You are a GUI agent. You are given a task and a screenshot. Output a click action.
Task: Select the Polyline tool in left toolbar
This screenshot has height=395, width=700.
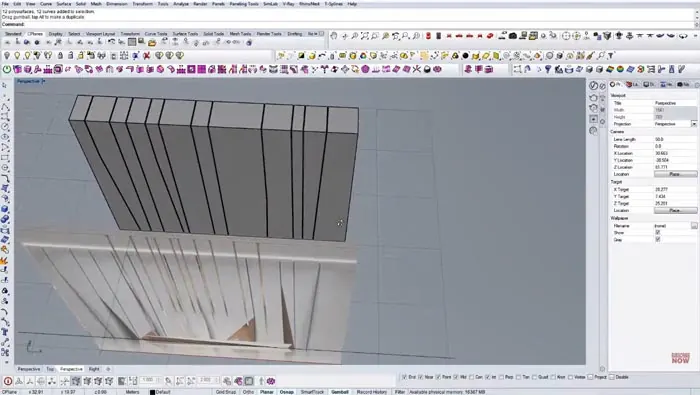(x=5, y=107)
